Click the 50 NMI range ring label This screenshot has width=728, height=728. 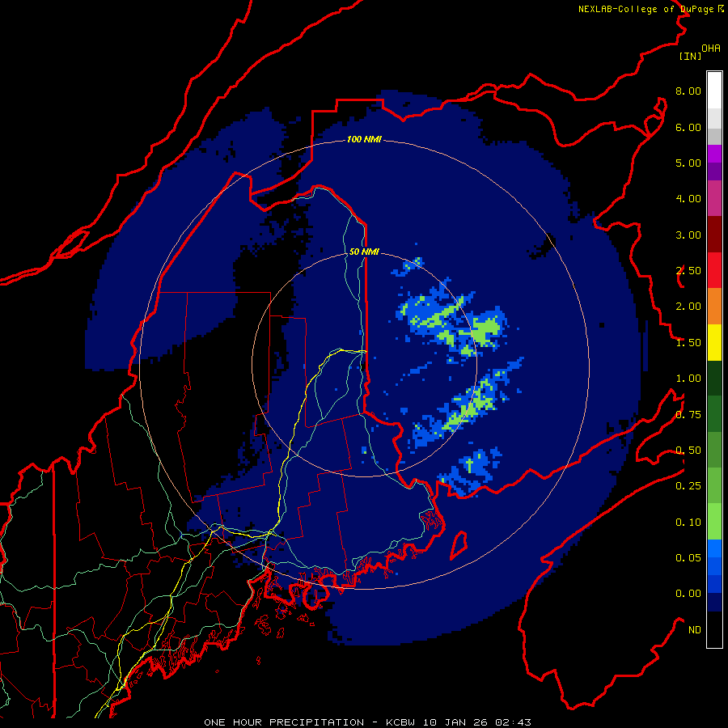364,252
